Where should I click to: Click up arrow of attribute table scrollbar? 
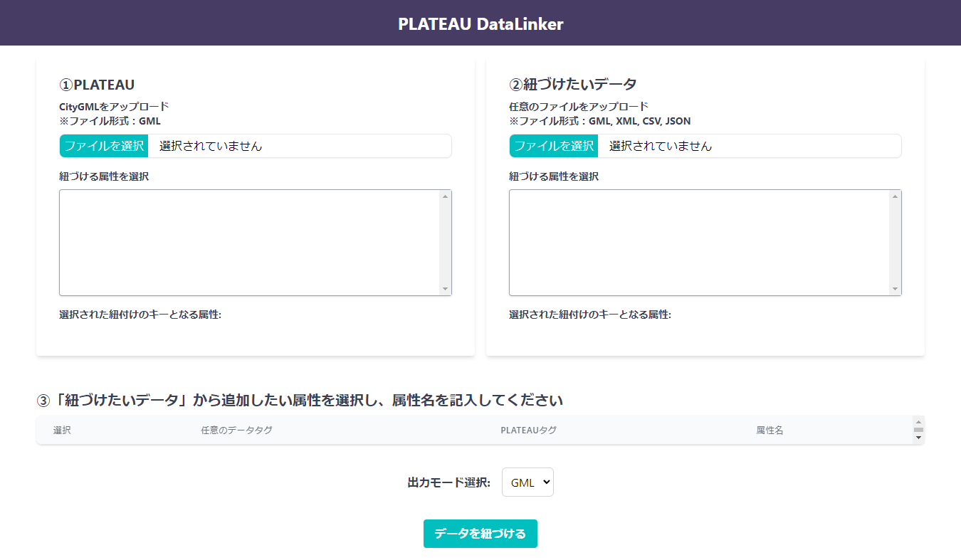click(918, 421)
